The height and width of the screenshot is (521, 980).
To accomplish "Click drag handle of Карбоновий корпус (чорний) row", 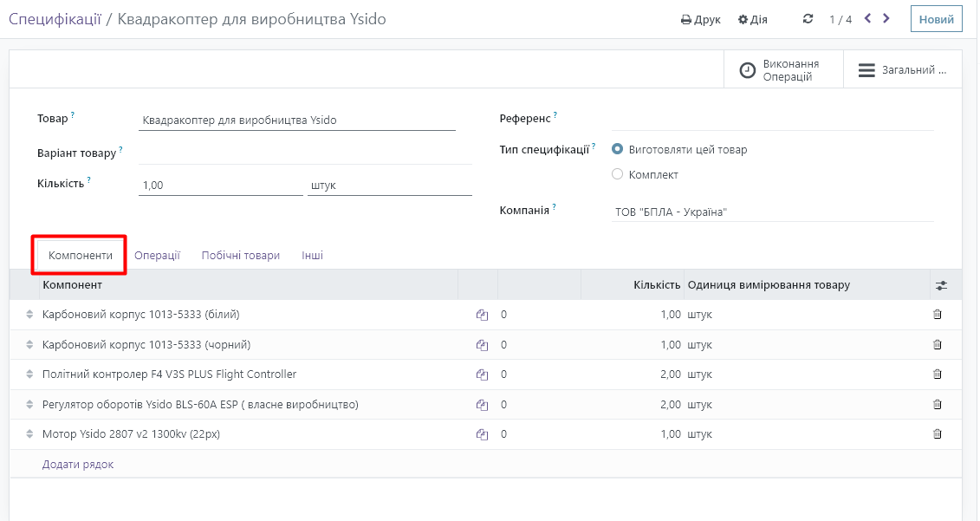I will tap(30, 345).
